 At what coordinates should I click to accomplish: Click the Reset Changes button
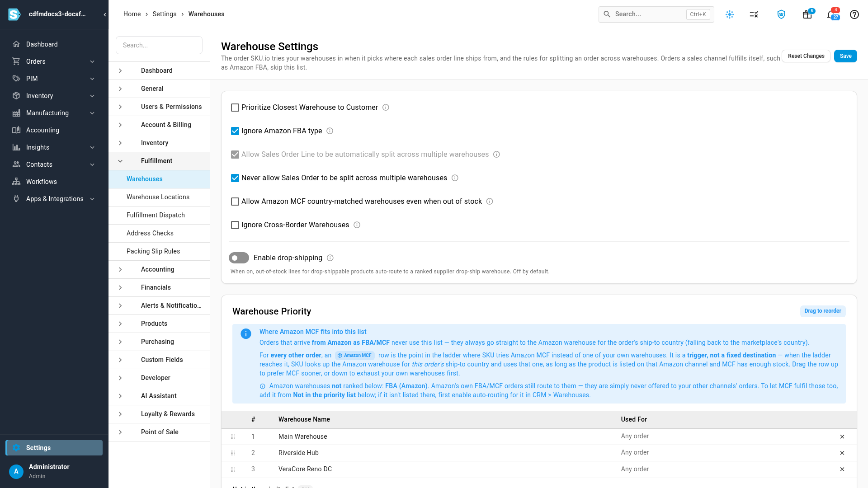(x=806, y=56)
